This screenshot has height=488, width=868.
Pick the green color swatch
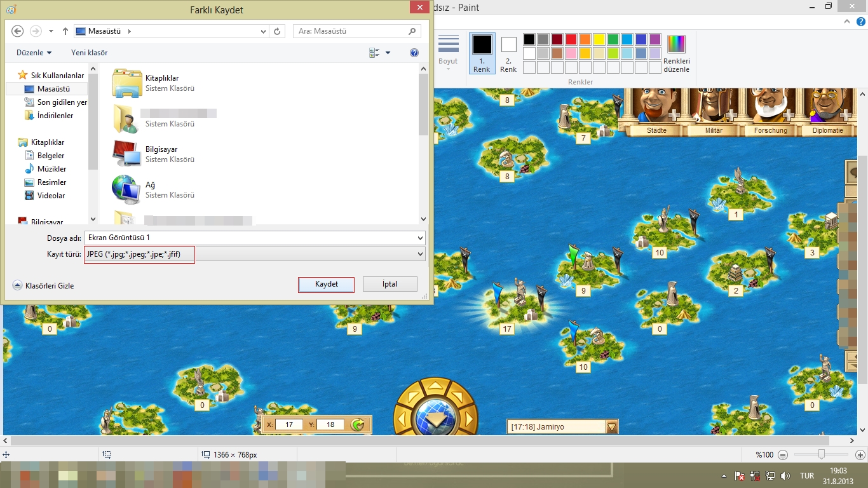613,39
